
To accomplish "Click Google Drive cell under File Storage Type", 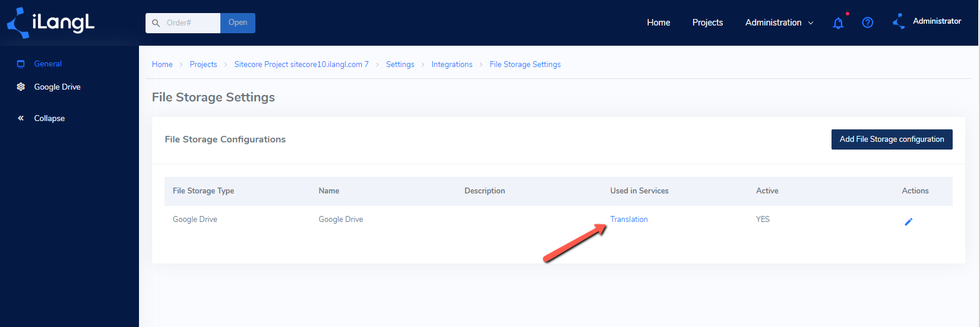I will pos(195,220).
